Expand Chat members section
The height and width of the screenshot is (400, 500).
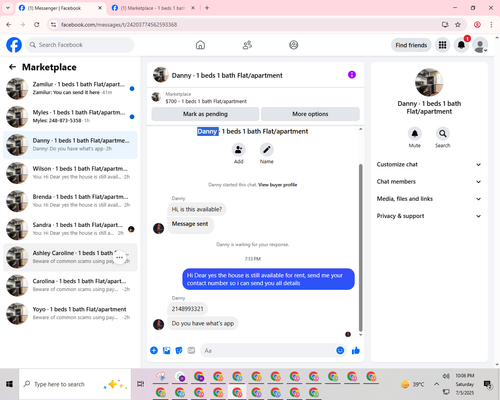coord(429,182)
